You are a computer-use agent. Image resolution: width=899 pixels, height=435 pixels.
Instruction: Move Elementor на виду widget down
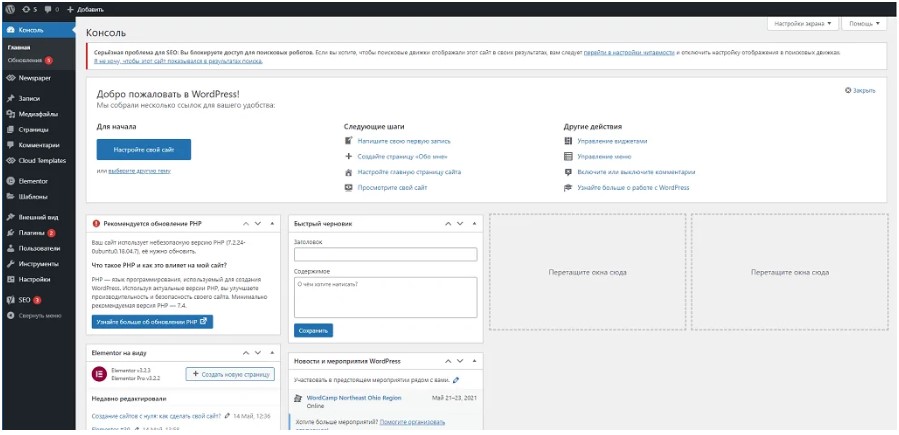click(x=257, y=353)
